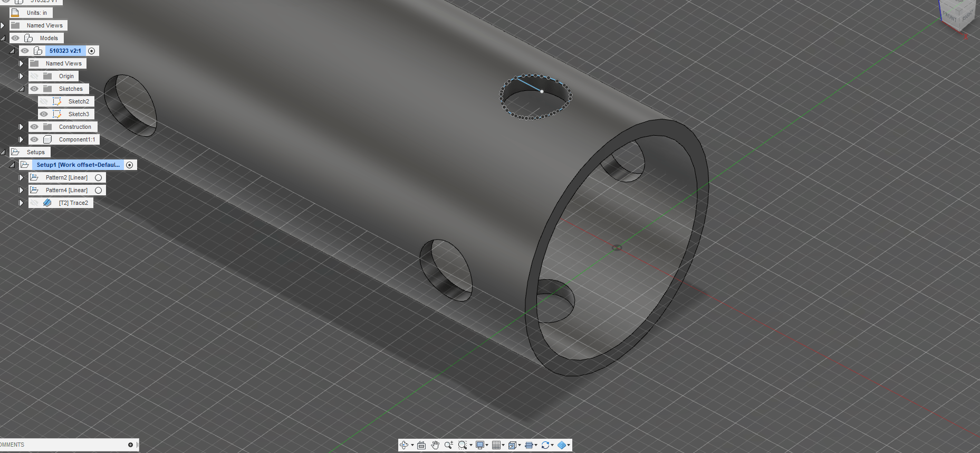Click the Construction folder icon
Image resolution: width=980 pixels, height=453 pixels.
pyautogui.click(x=47, y=127)
